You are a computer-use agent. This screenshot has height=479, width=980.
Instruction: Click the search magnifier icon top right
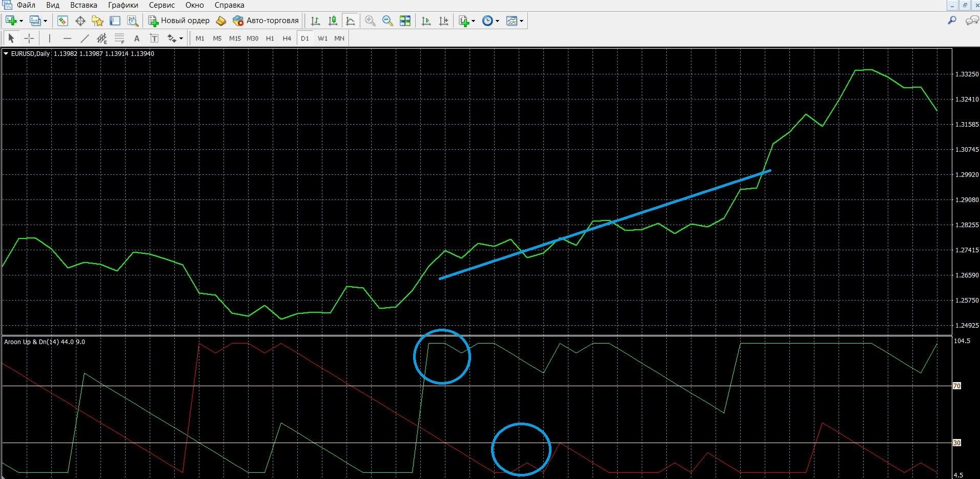(x=952, y=21)
